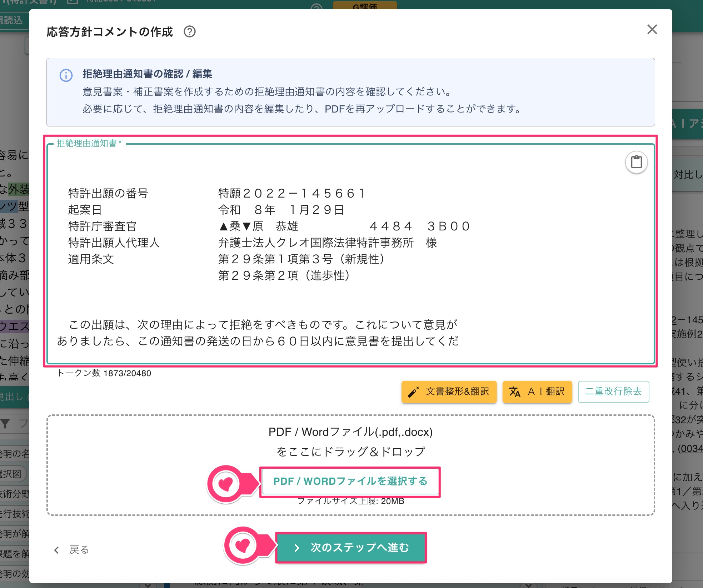
Task: Click the info icon in the blue notice
Action: [x=66, y=75]
